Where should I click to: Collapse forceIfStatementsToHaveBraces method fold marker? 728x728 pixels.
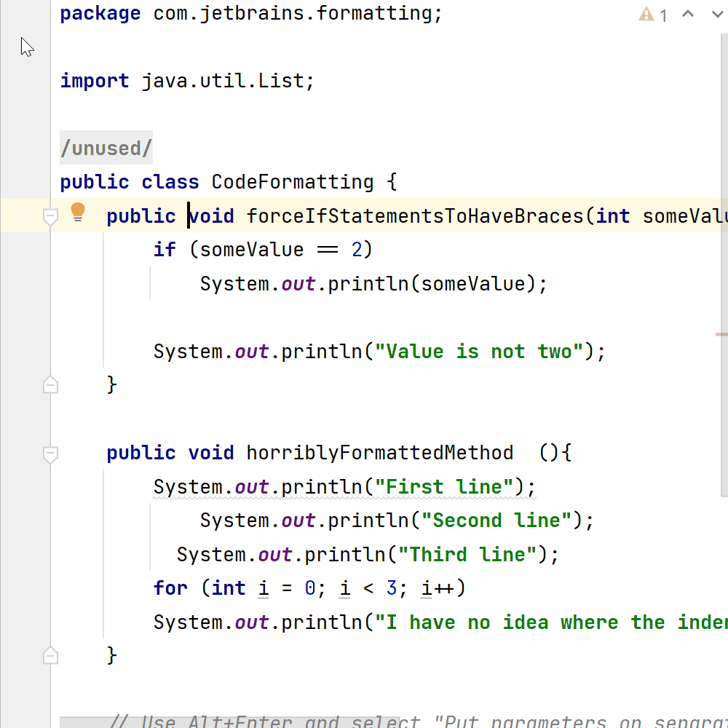point(50,216)
